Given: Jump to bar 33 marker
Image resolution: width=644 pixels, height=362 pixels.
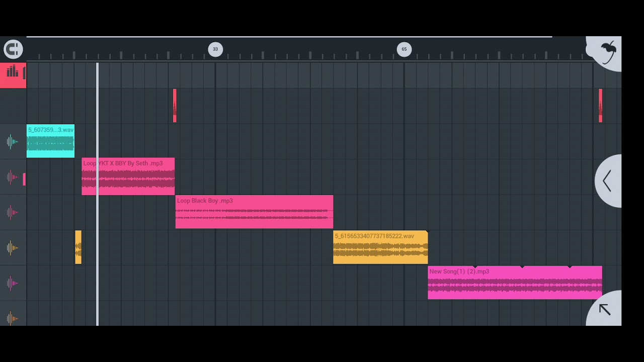Looking at the screenshot, I should [x=215, y=49].
